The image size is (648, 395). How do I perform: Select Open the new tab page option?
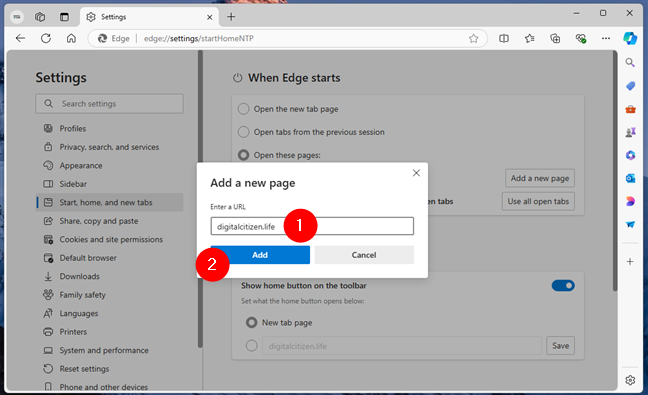[243, 109]
